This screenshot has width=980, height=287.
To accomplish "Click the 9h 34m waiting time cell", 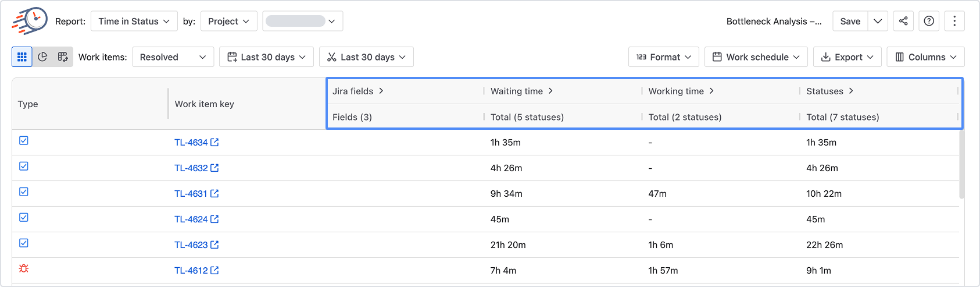I will [x=506, y=193].
